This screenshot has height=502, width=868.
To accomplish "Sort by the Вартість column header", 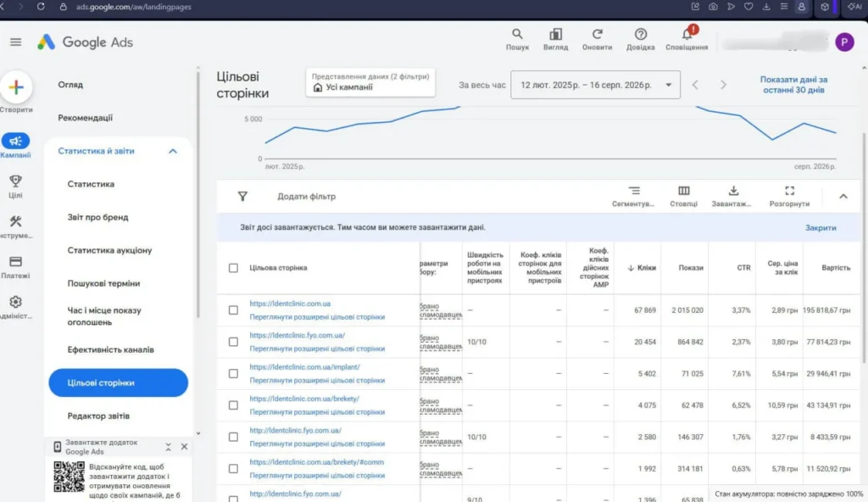I will tap(835, 268).
